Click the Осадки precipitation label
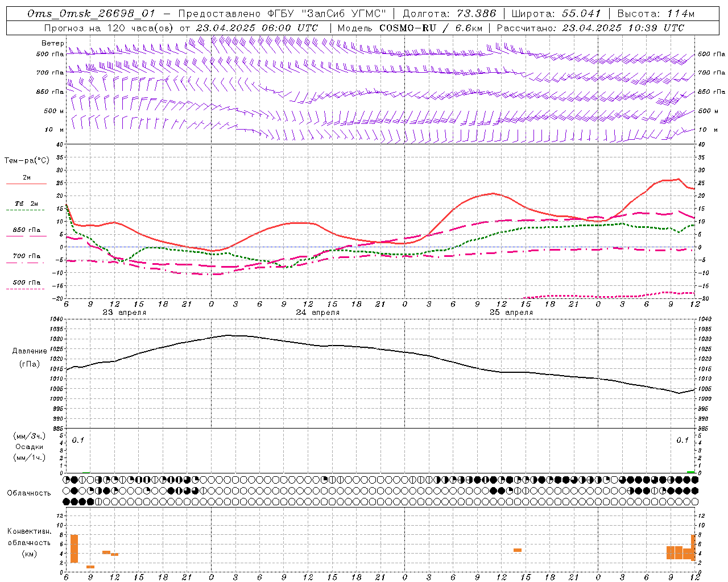728x582 pixels. [30, 447]
